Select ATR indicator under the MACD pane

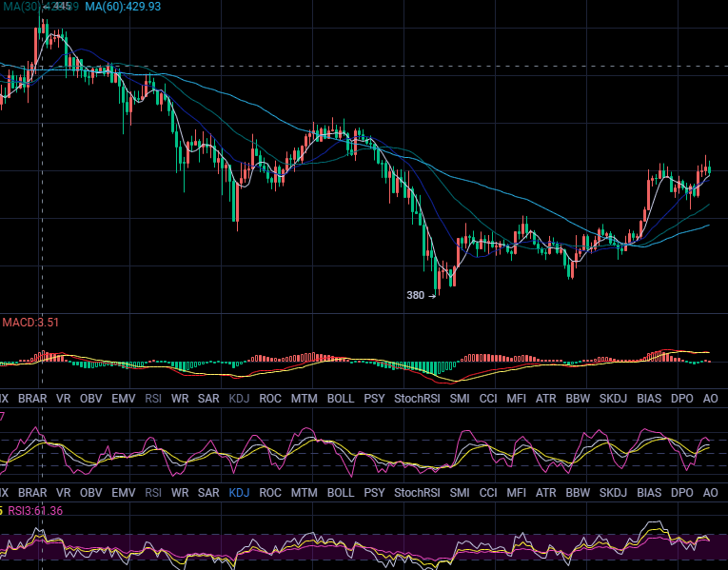(x=546, y=399)
